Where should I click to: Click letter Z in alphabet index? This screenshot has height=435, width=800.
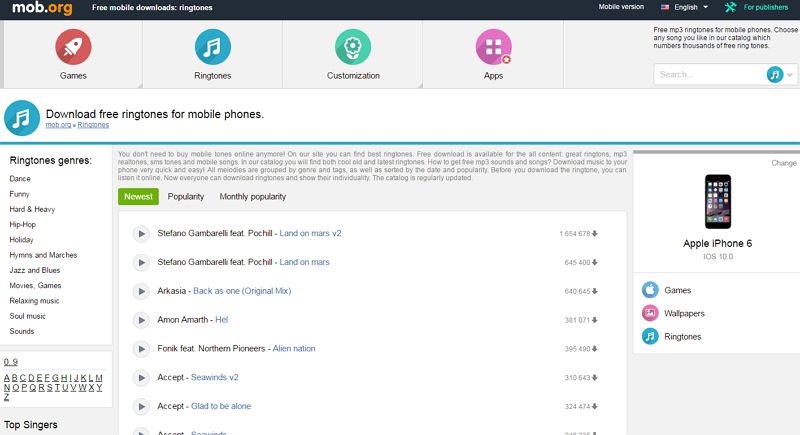coord(6,397)
